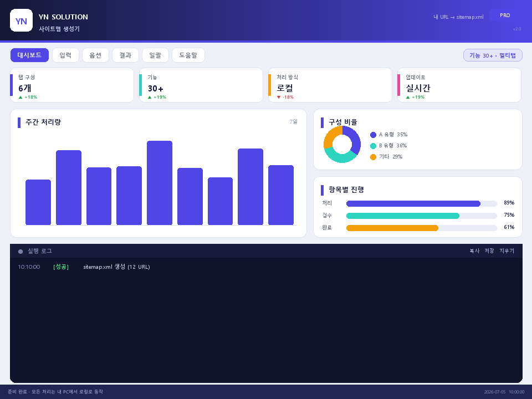This screenshot has width=532, height=399.
Task: Go to the 일괄 tab
Action: pyautogui.click(x=155, y=55)
